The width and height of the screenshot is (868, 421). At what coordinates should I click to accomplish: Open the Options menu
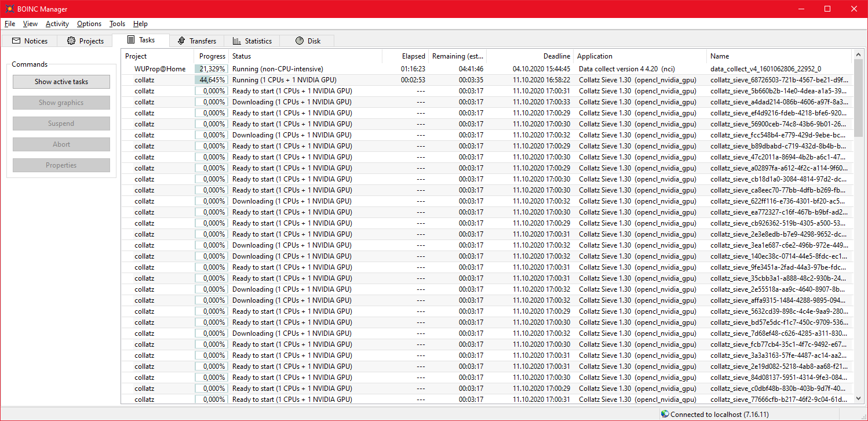coord(89,24)
